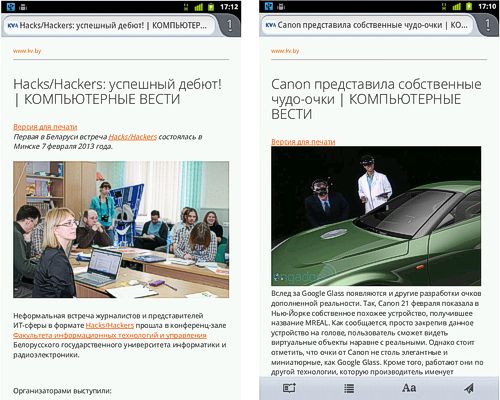500x400 pixels.
Task: Open www.kv.by link in right screen
Action: tap(285, 51)
